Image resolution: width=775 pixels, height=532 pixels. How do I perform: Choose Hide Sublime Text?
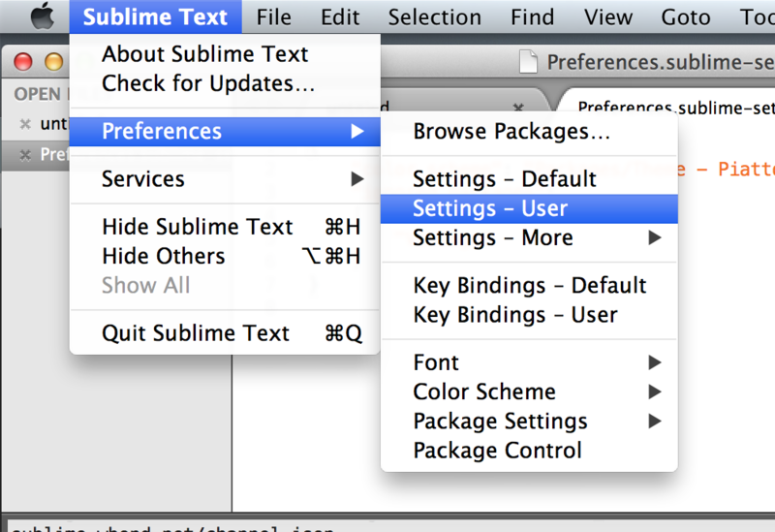point(225,227)
